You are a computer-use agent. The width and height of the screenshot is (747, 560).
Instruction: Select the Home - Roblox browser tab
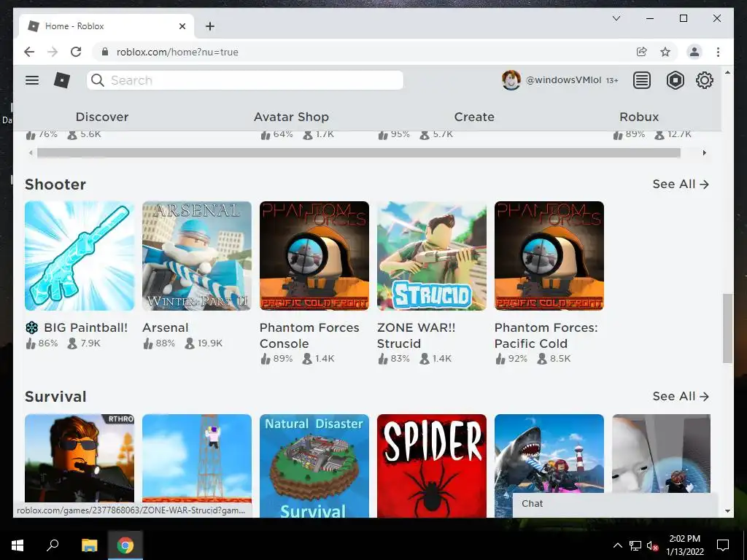(107, 26)
